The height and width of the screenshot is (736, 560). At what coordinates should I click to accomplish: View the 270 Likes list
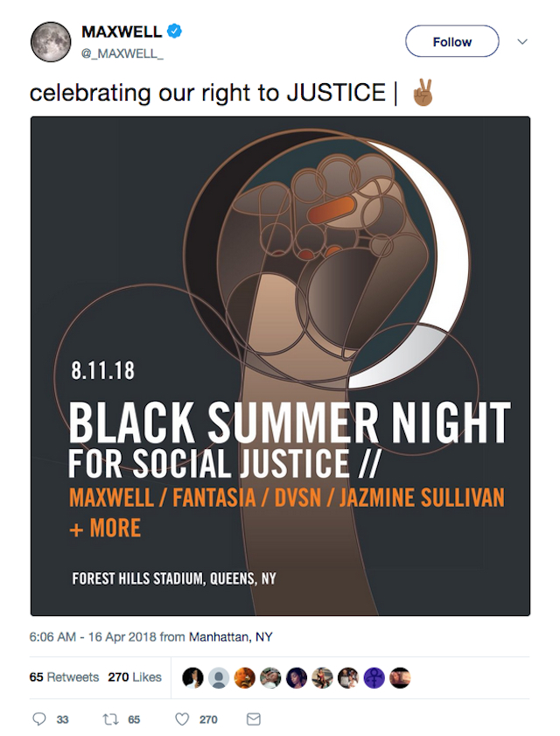(135, 676)
